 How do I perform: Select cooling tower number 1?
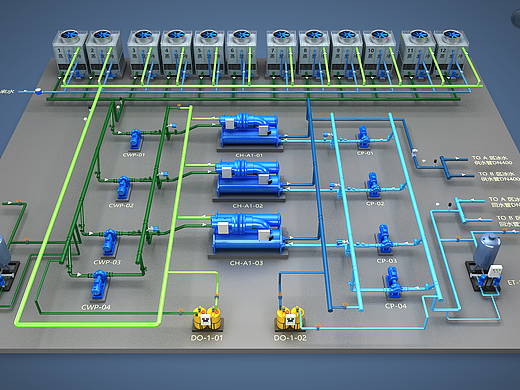point(69,53)
